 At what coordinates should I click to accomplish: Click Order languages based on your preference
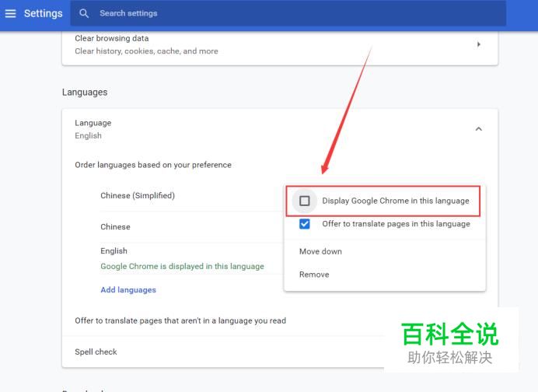point(153,165)
